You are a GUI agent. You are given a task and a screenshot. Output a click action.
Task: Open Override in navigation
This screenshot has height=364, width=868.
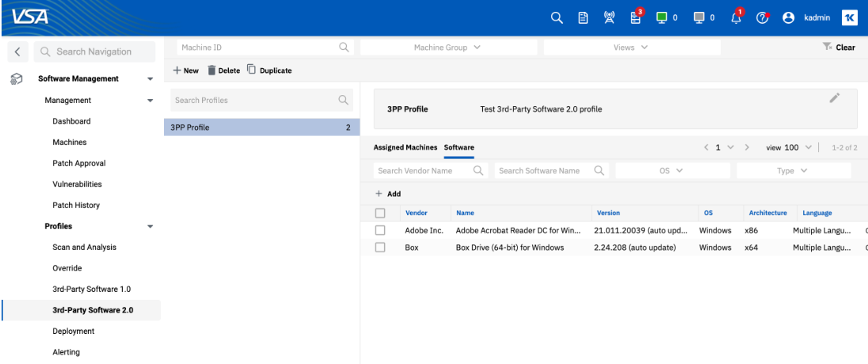pyautogui.click(x=67, y=268)
